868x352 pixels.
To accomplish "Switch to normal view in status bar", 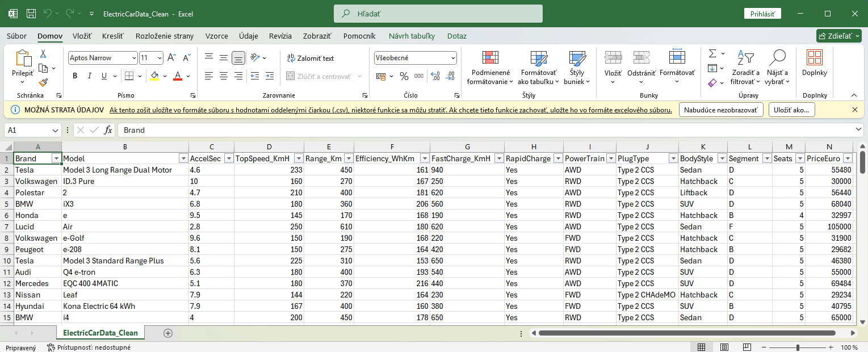I will click(x=701, y=347).
